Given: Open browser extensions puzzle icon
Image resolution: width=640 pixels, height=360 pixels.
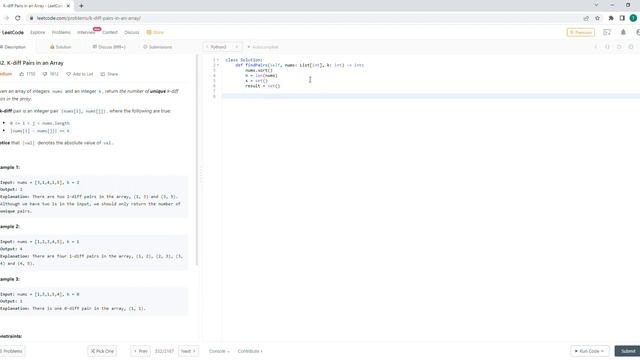Looking at the screenshot, I should coord(611,18).
